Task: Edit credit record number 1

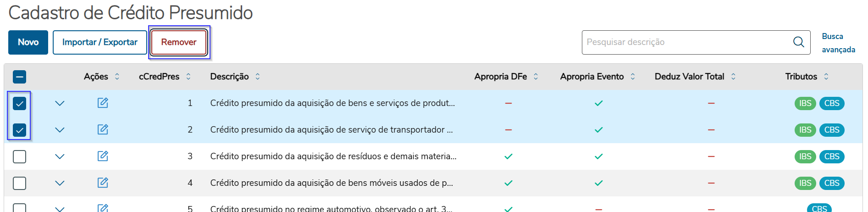Action: click(x=103, y=103)
